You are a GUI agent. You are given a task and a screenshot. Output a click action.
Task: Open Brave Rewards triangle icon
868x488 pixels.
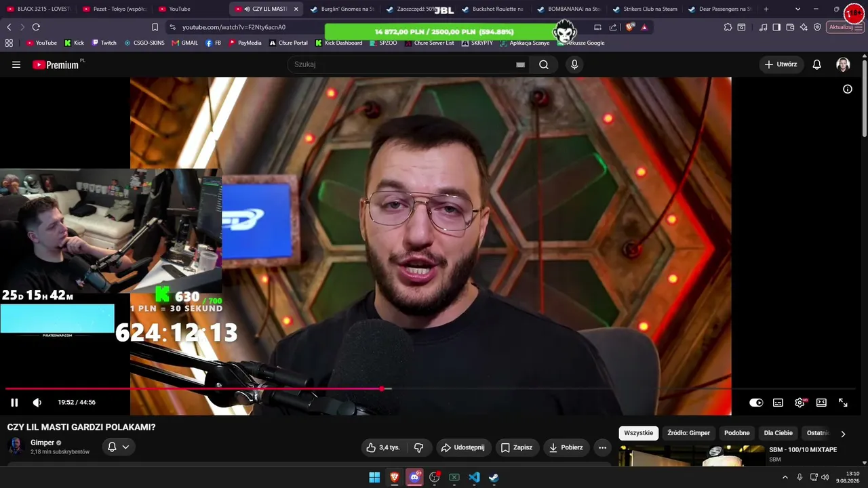[x=644, y=27]
